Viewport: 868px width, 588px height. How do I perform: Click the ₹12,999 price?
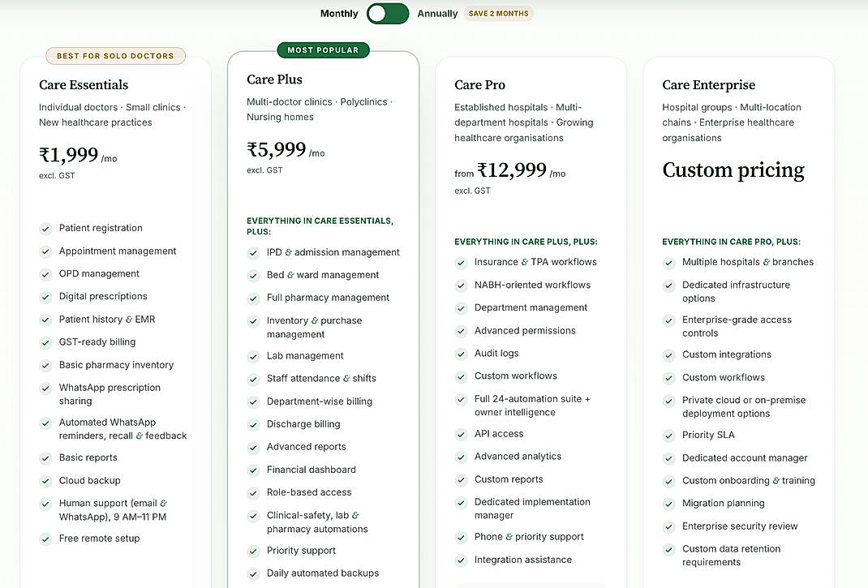(x=512, y=170)
